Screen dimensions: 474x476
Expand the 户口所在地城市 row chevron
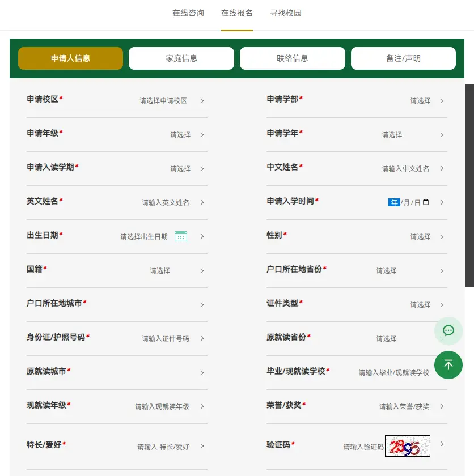(x=202, y=305)
